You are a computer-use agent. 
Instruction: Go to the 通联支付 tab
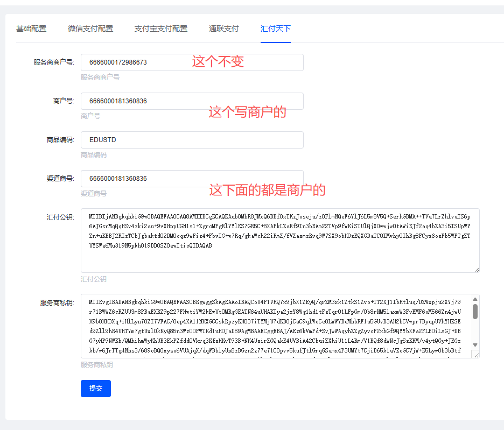click(x=223, y=29)
